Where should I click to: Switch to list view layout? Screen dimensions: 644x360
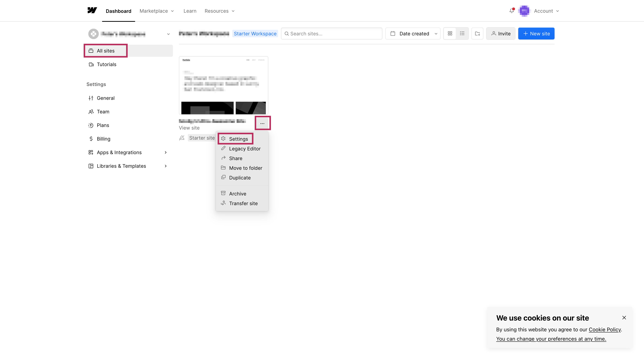[x=462, y=34]
